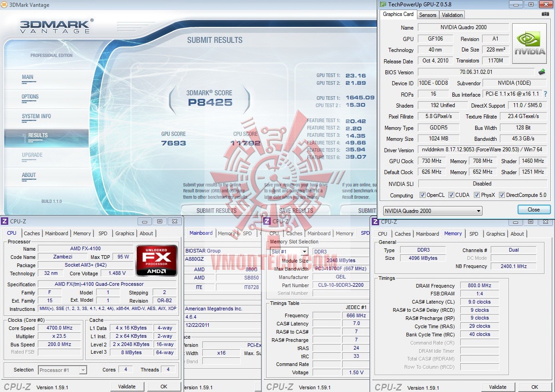This screenshot has height=392, width=555.
Task: Click the Max Bandwidth value PC3-10700F (667 MHz)
Action: pyautogui.click(x=341, y=268)
